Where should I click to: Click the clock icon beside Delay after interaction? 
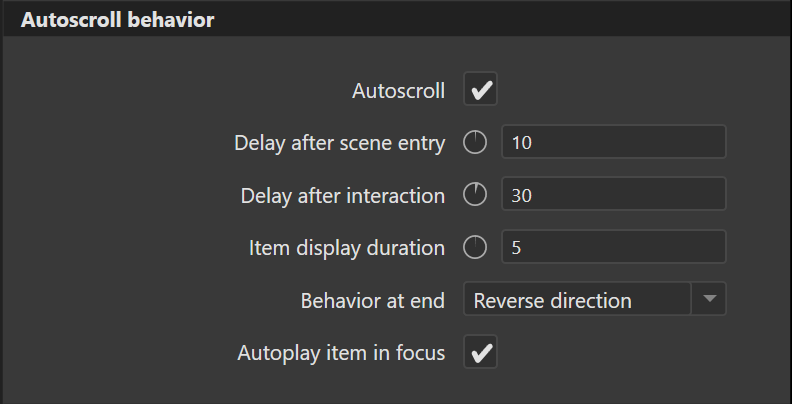pyautogui.click(x=475, y=194)
